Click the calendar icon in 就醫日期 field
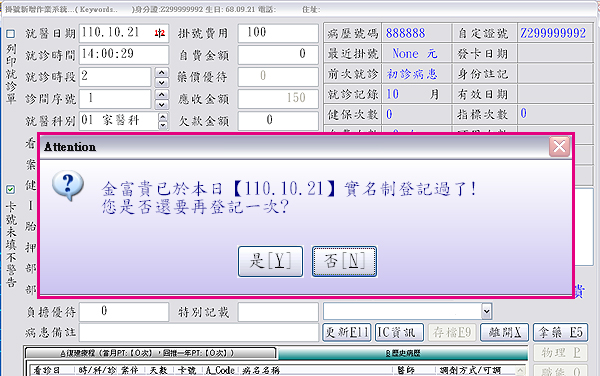This screenshot has height=376, width=600. (x=160, y=33)
